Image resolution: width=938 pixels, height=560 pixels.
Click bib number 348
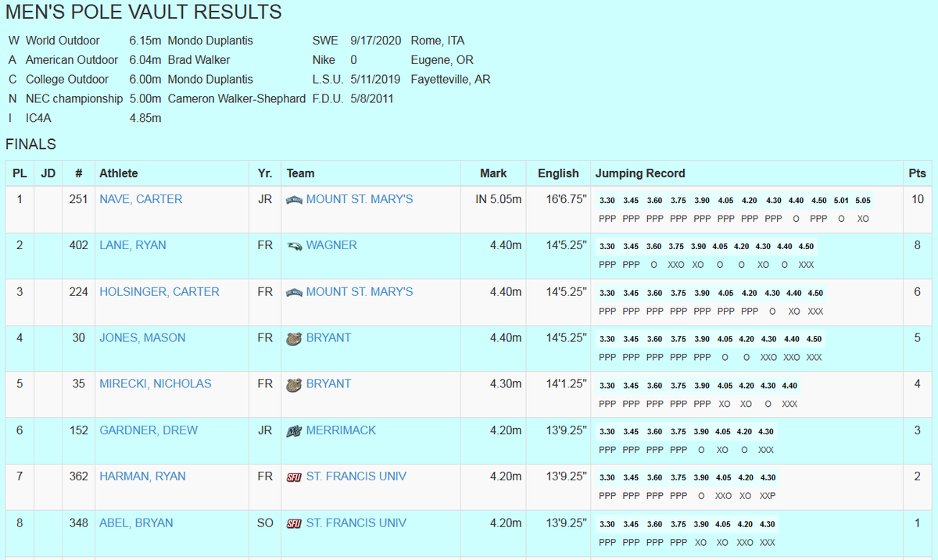[78, 523]
